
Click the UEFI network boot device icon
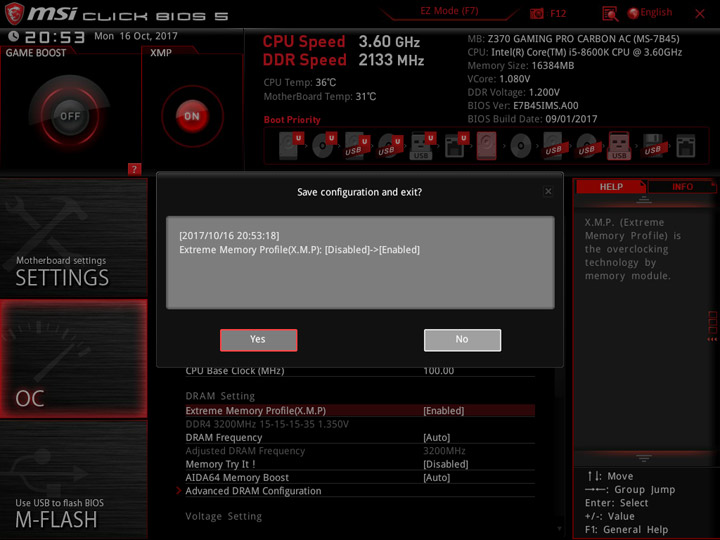(x=456, y=146)
